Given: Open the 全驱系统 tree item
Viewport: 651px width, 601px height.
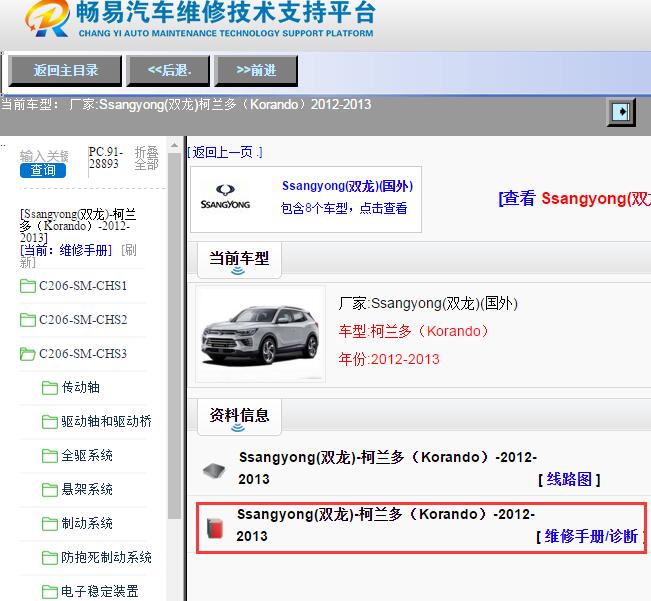Looking at the screenshot, I should [x=87, y=456].
